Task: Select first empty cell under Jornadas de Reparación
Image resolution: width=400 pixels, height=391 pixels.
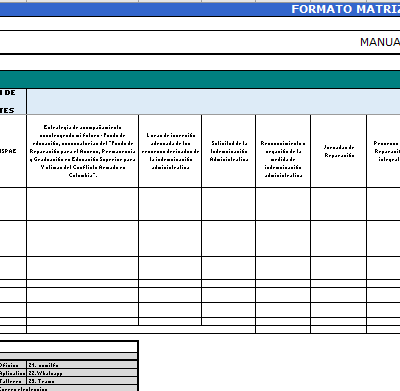Action: point(339,204)
